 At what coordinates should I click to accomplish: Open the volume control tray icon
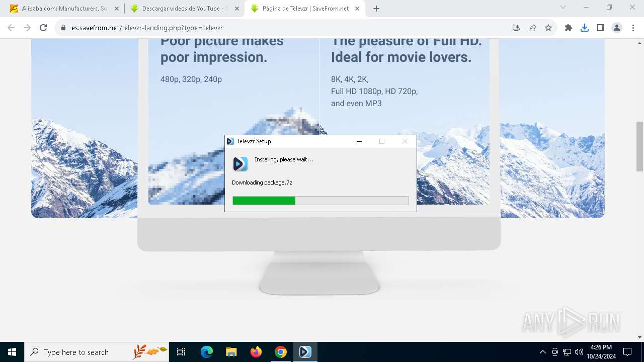(579, 352)
